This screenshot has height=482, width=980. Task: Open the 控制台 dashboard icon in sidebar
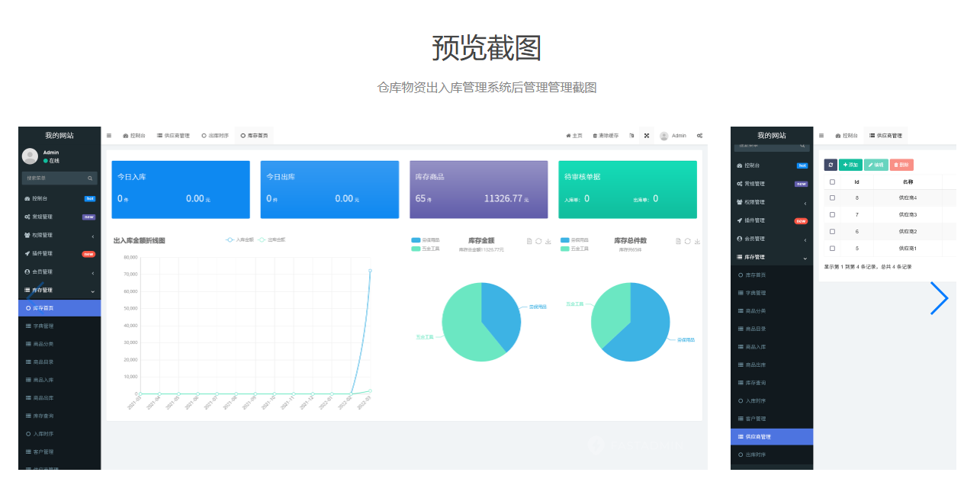[x=27, y=199]
